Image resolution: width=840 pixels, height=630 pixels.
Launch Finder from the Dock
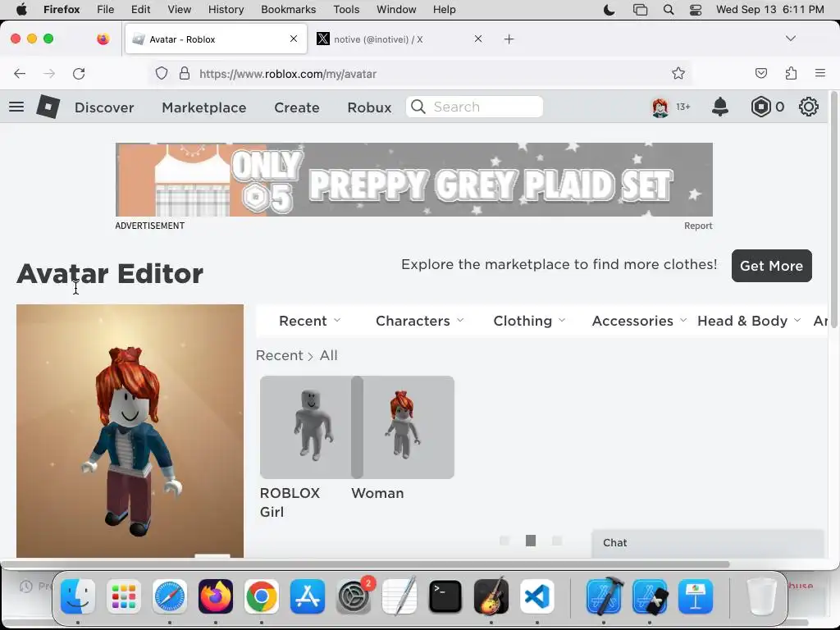78,596
